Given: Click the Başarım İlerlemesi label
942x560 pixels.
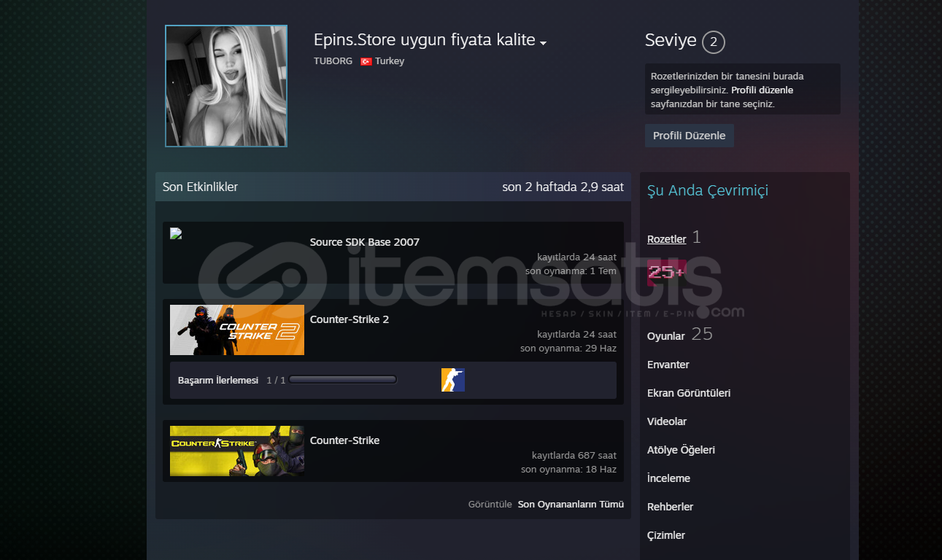Looking at the screenshot, I should tap(218, 380).
